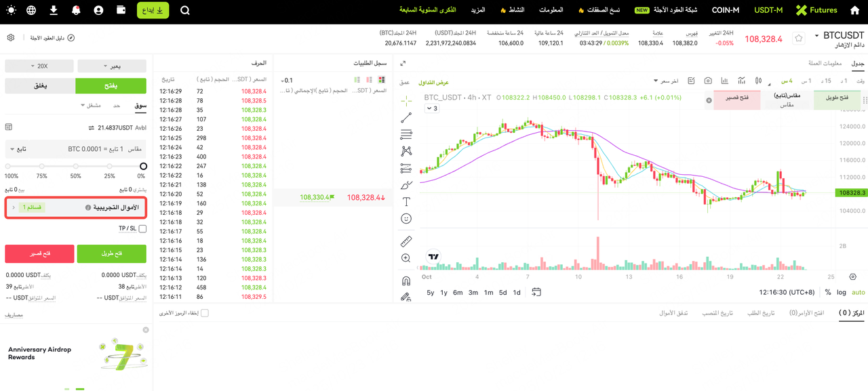Select the crosshair cursor chart tool
Screen dimensions: 868x391
[x=406, y=100]
